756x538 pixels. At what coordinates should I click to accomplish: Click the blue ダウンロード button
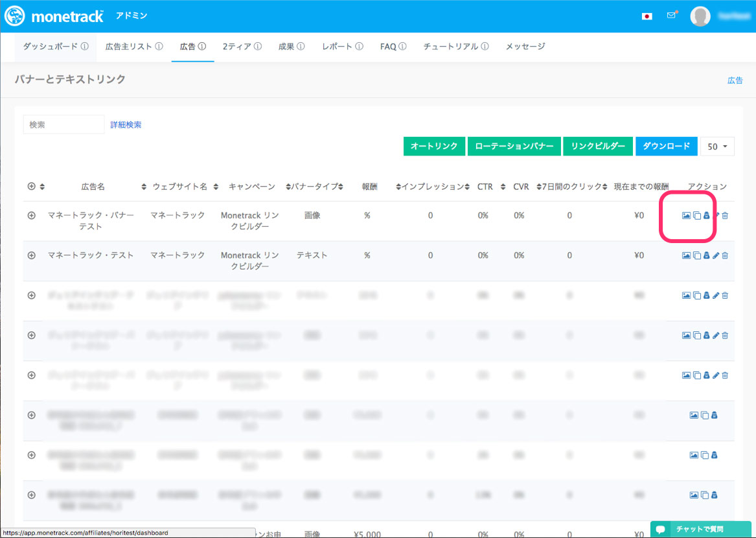click(x=667, y=146)
